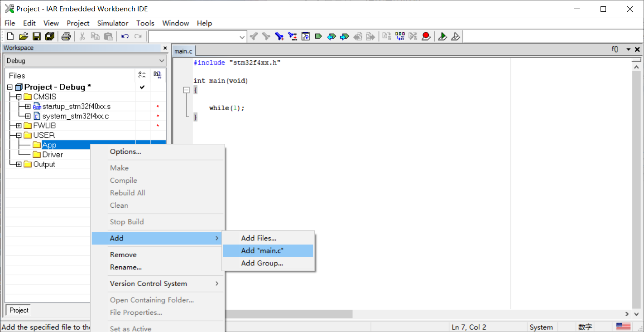Open the Tools menu

point(145,23)
